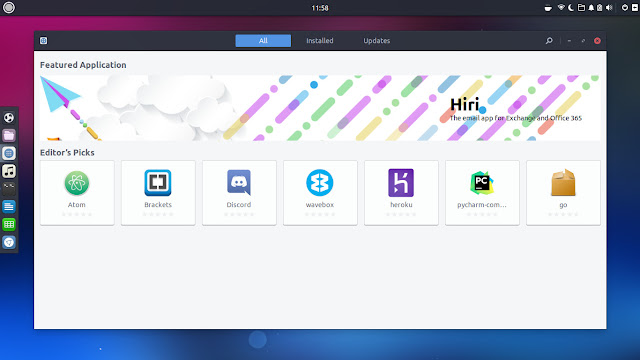This screenshot has height=360, width=640.
Task: Toggle the night light moon icon
Action: pos(571,8)
